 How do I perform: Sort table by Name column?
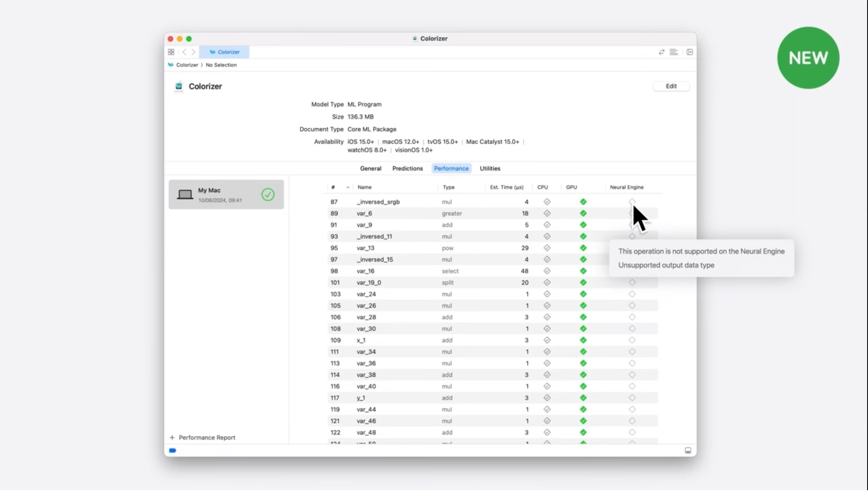click(365, 187)
